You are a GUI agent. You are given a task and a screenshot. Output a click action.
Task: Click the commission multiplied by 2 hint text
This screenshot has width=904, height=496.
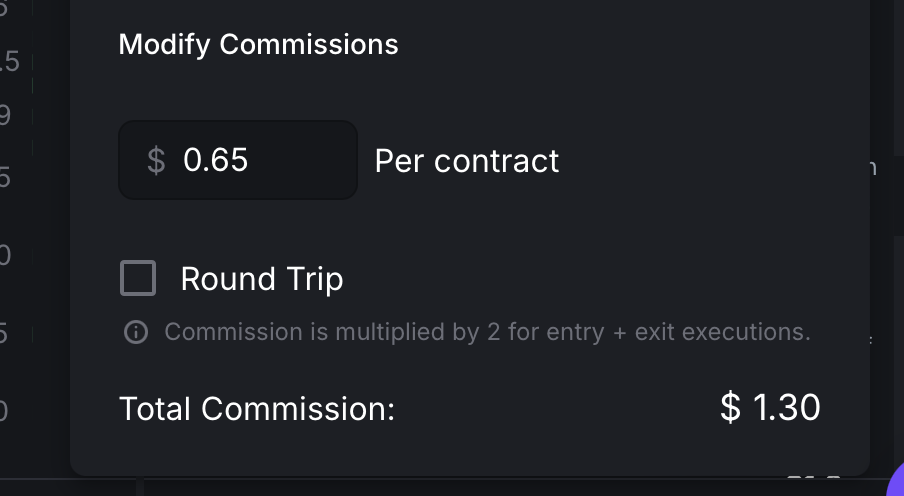(487, 332)
